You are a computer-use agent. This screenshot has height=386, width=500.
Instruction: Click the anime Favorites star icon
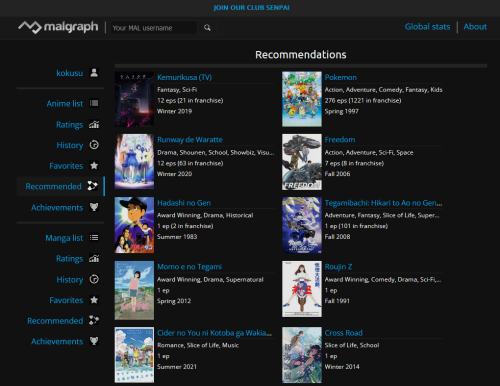pyautogui.click(x=94, y=166)
